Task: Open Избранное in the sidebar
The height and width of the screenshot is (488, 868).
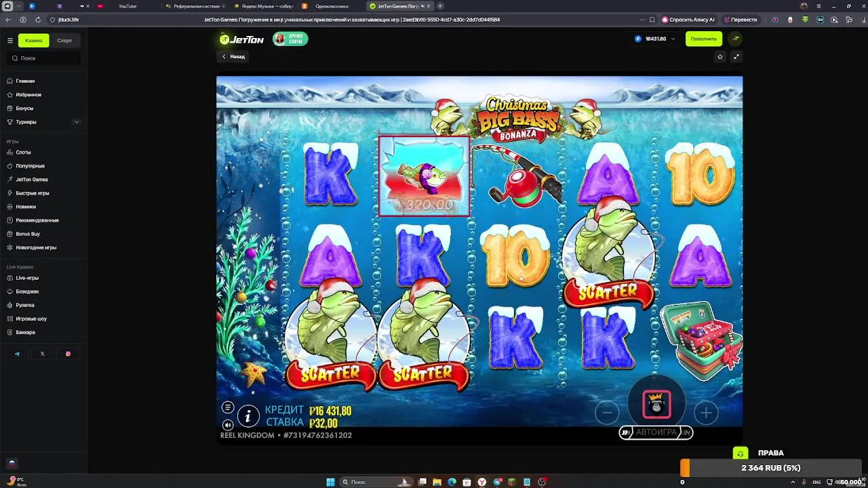Action: [x=28, y=95]
